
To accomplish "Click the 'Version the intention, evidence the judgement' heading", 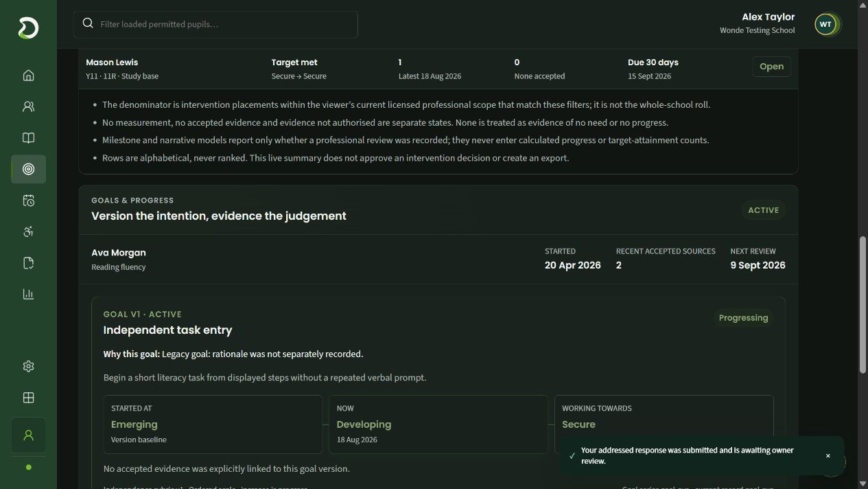I will click(219, 216).
